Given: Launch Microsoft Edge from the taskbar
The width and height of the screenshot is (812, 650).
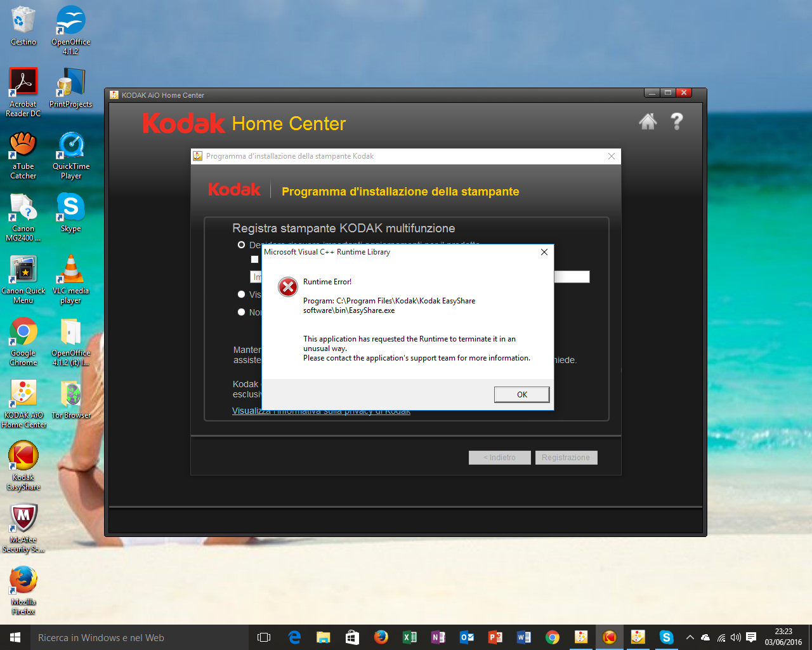Looking at the screenshot, I should click(294, 637).
